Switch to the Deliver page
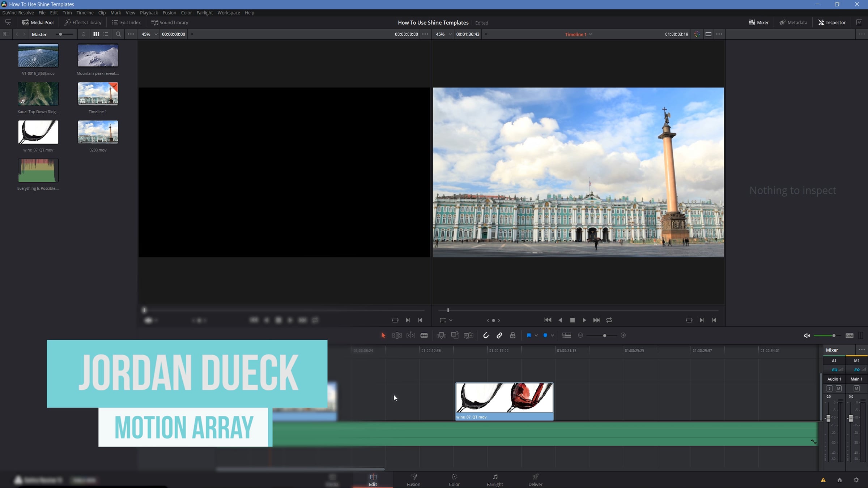This screenshot has width=868, height=488. coord(535,480)
